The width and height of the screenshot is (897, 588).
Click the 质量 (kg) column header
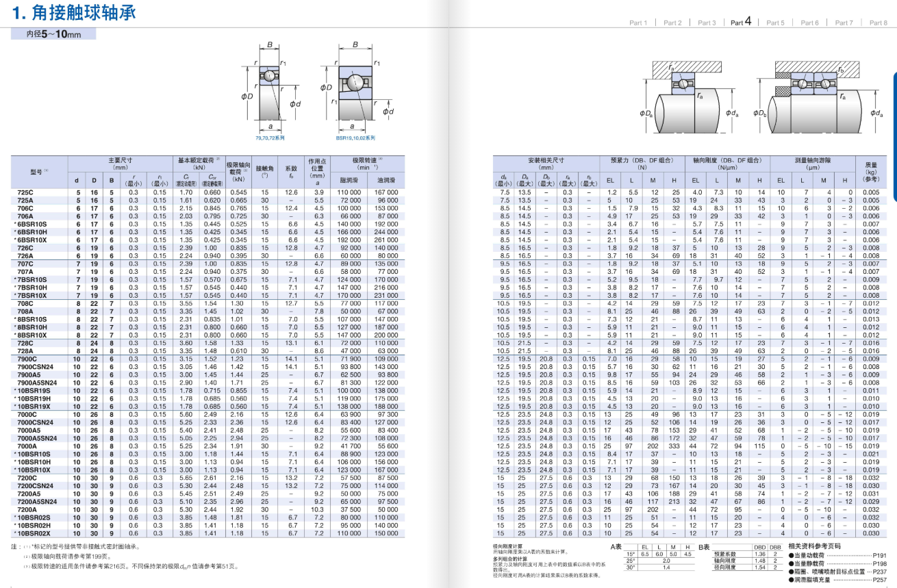click(x=870, y=172)
